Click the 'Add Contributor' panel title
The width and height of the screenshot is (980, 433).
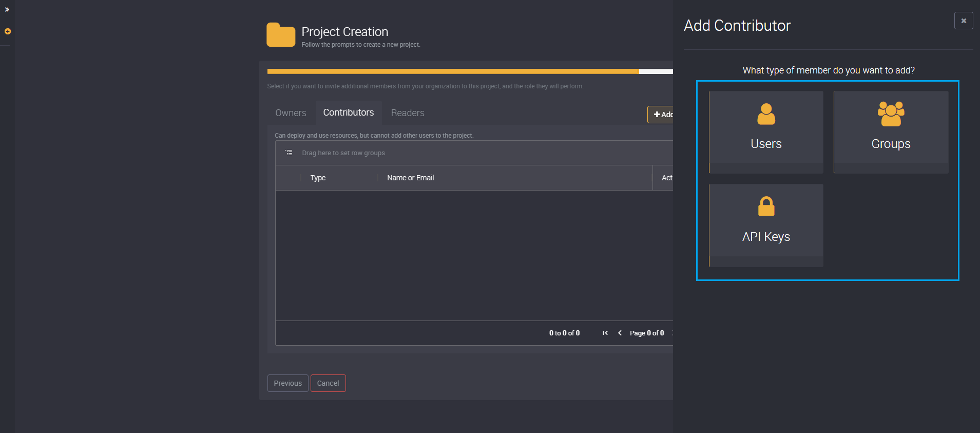[737, 26]
